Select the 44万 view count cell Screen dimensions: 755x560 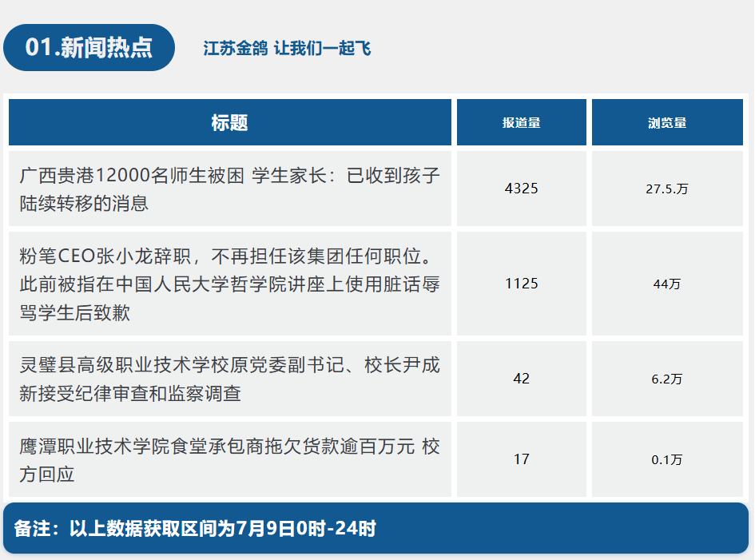(667, 284)
